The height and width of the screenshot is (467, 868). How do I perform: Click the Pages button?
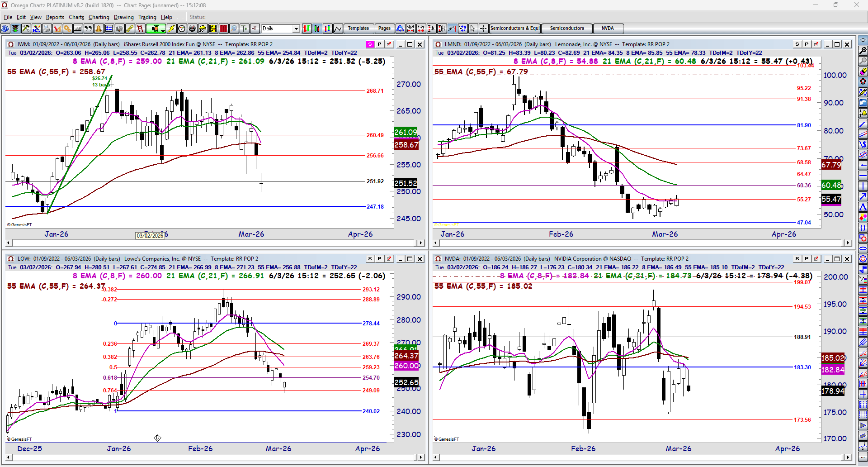[384, 29]
